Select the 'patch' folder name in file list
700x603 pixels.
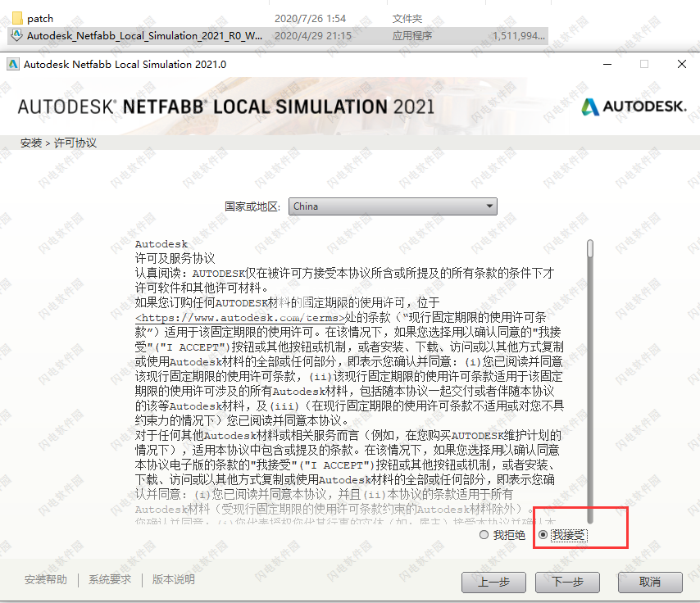pyautogui.click(x=40, y=18)
